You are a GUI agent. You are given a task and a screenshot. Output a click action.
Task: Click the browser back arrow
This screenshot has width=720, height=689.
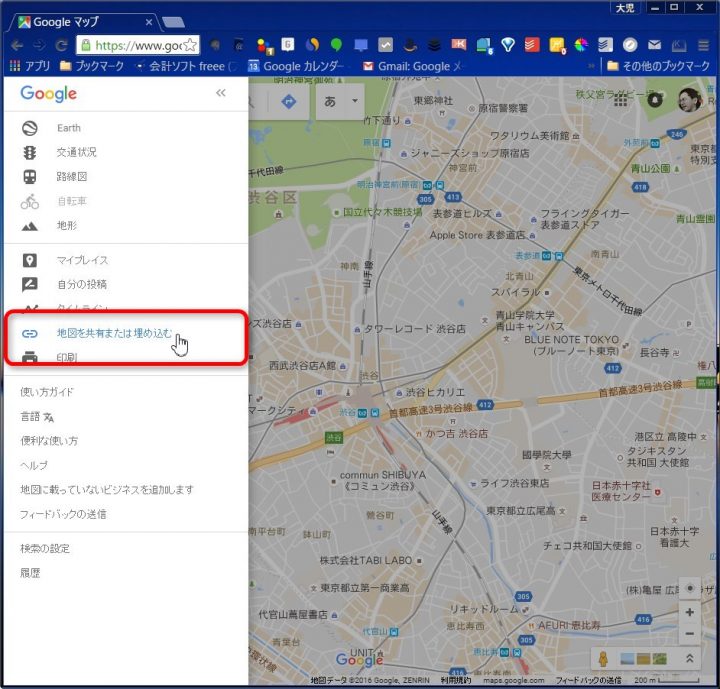(17, 45)
